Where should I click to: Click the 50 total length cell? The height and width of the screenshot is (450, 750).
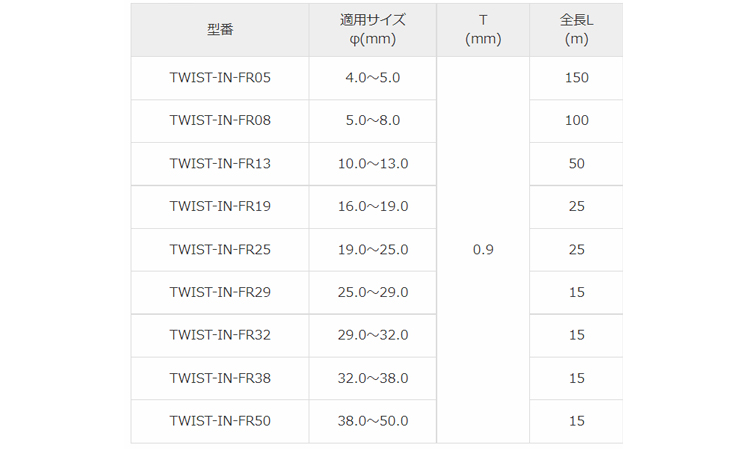(x=576, y=164)
